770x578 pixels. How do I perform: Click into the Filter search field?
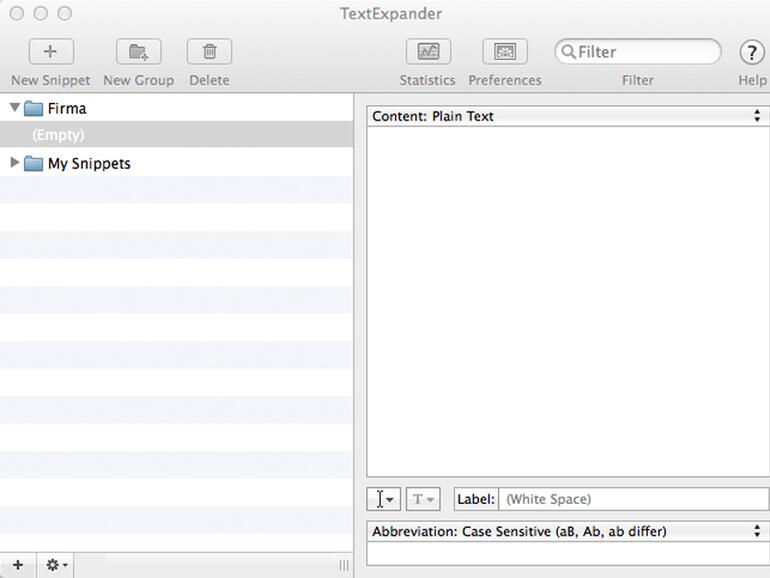pyautogui.click(x=637, y=52)
